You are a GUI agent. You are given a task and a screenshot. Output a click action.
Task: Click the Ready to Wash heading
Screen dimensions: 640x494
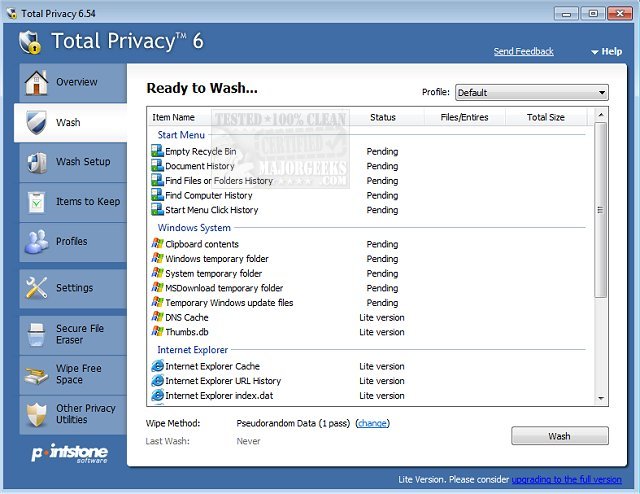[202, 88]
